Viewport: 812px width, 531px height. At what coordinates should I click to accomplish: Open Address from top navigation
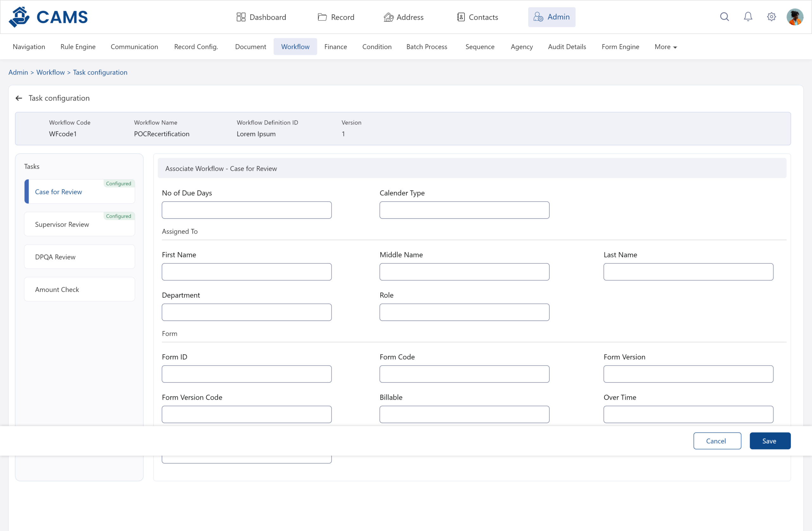pyautogui.click(x=403, y=17)
